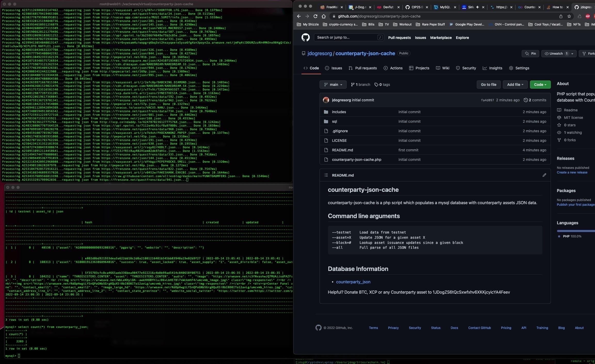Open the Bills bookmarks folder
The image size is (595, 364).
(x=368, y=24)
